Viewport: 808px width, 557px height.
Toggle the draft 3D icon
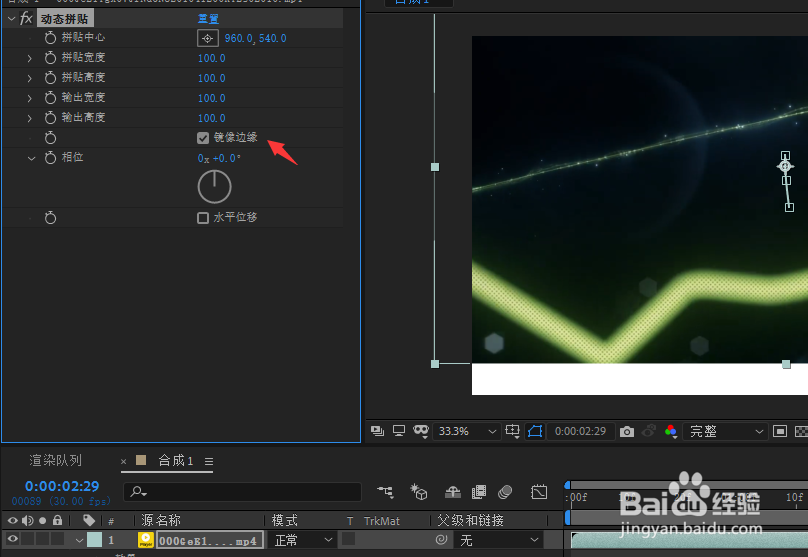pyautogui.click(x=419, y=492)
